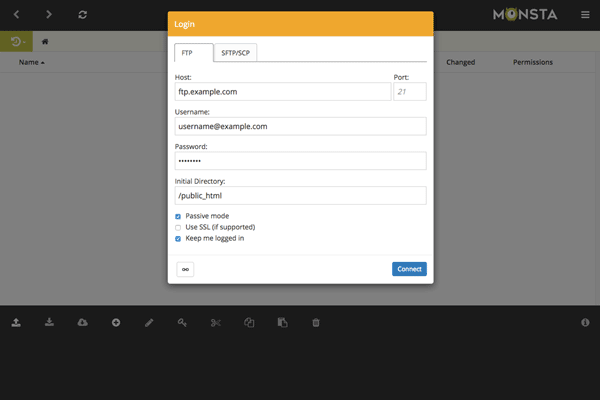Uncheck Keep me logged in
The image size is (600, 400).
click(x=178, y=238)
